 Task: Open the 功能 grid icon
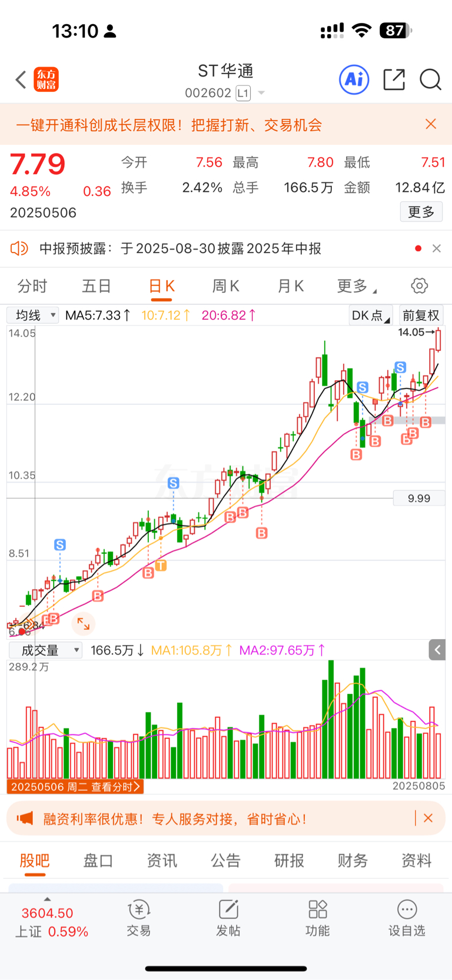coord(318,910)
